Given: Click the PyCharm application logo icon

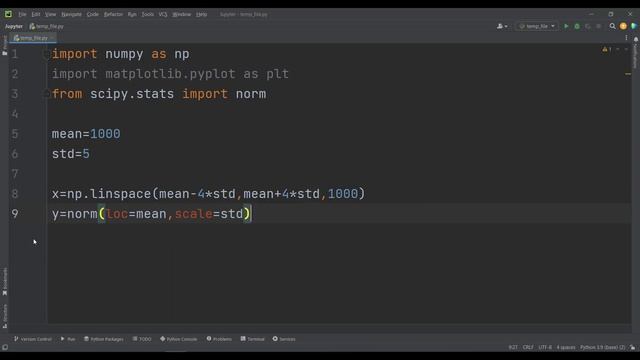Looking at the screenshot, I should (8, 14).
